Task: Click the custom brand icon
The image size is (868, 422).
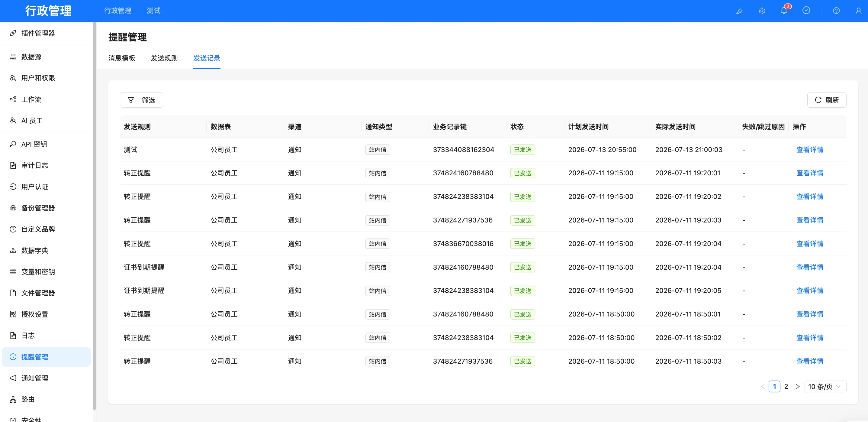Action: tap(13, 229)
